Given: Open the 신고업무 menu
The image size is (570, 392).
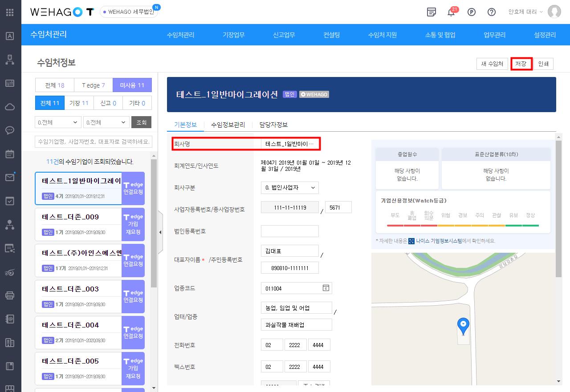Looking at the screenshot, I should [284, 35].
